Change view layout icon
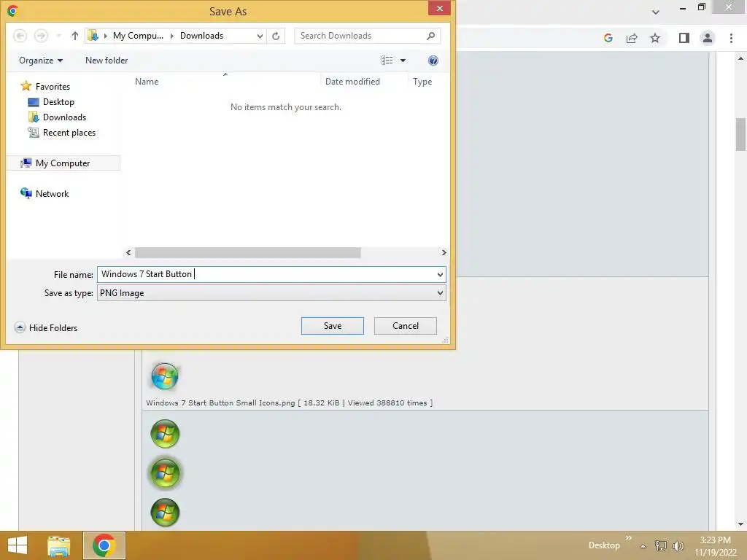The image size is (747, 560). tap(387, 61)
